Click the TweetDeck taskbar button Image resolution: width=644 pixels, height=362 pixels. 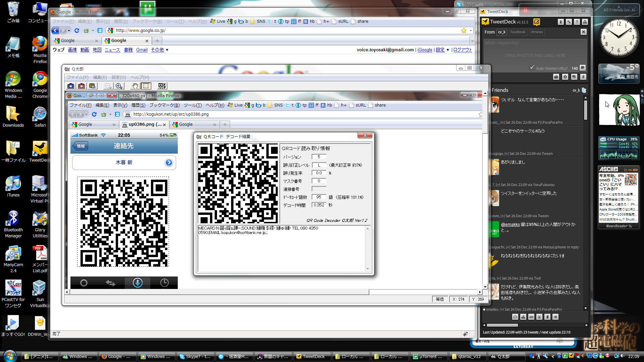[313, 357]
